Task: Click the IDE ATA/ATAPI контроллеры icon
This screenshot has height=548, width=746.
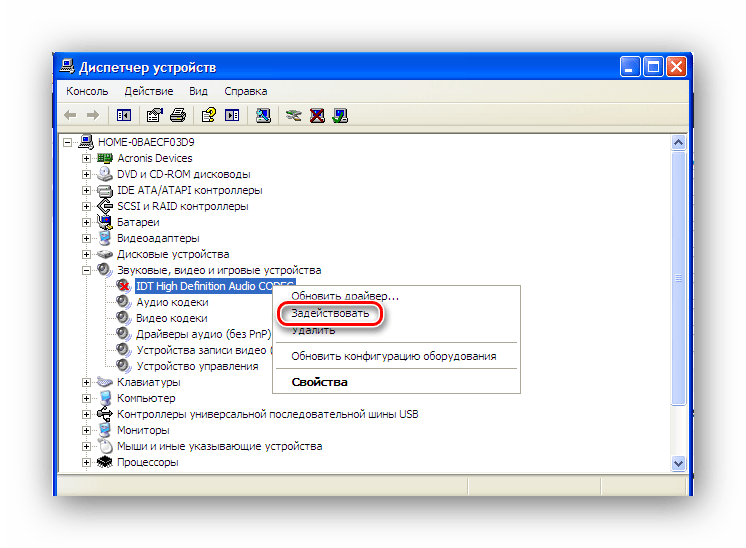Action: [x=105, y=190]
